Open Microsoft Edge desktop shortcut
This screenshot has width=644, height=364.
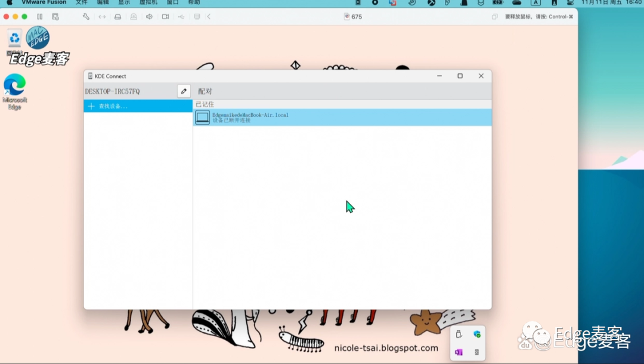(14, 92)
